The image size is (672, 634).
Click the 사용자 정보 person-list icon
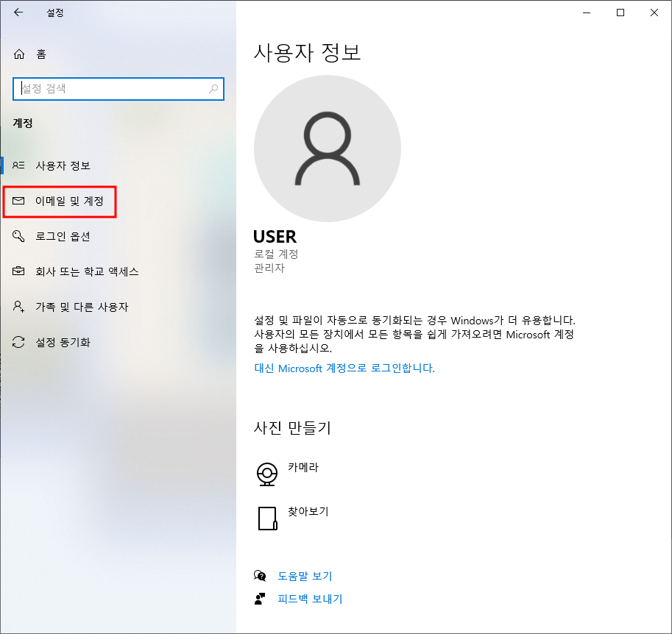click(18, 165)
